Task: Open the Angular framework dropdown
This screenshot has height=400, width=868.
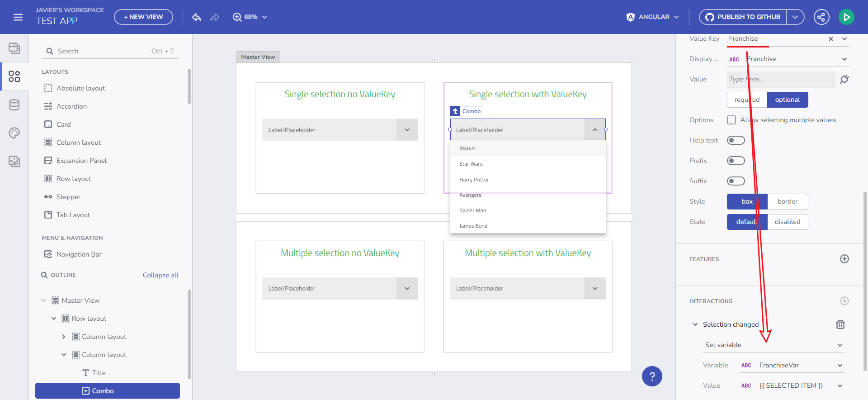Action: pos(653,17)
